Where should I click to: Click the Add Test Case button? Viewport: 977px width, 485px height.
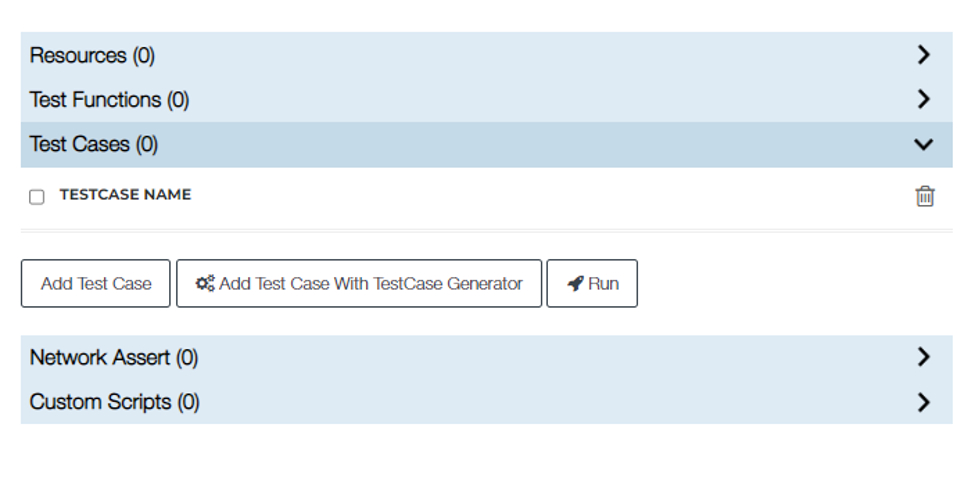click(95, 284)
